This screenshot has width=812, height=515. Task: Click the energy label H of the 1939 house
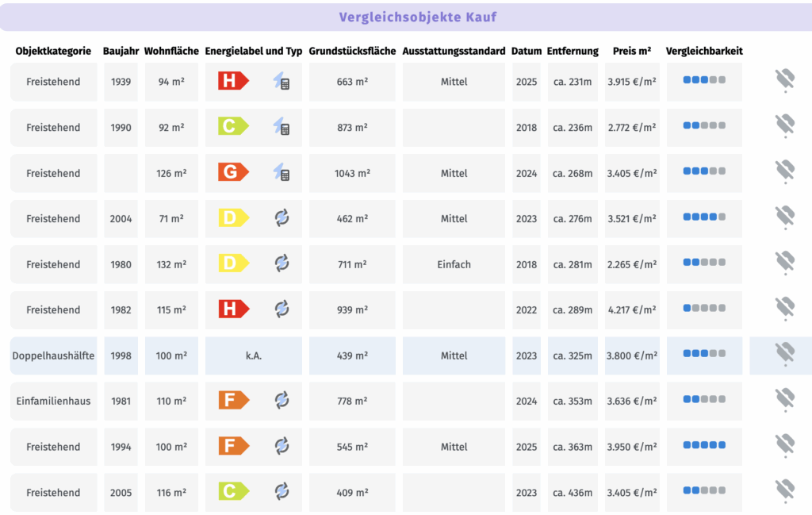tap(234, 81)
